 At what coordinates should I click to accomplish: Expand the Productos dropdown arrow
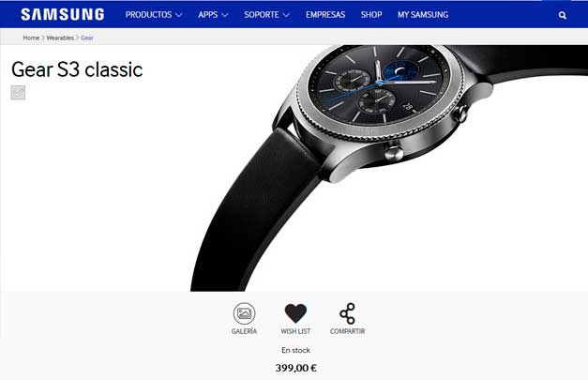[x=179, y=15]
